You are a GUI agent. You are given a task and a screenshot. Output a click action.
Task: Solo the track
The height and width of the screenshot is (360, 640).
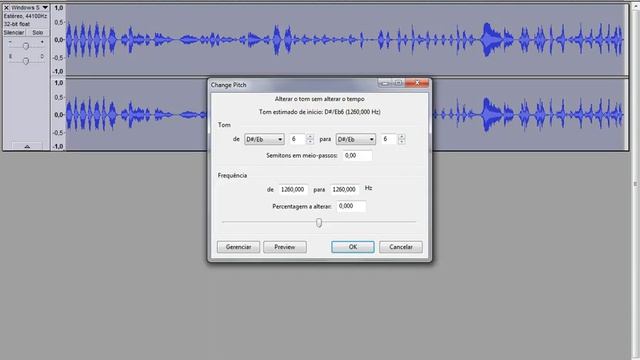pyautogui.click(x=38, y=32)
